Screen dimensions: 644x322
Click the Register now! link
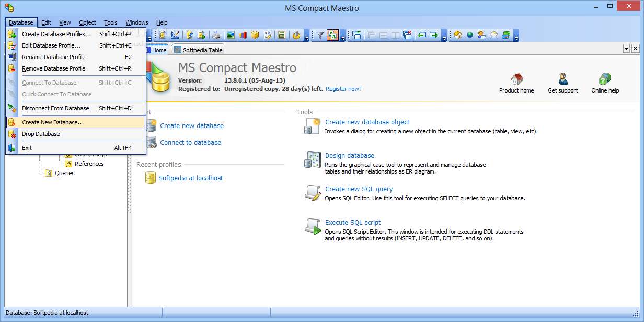click(343, 89)
